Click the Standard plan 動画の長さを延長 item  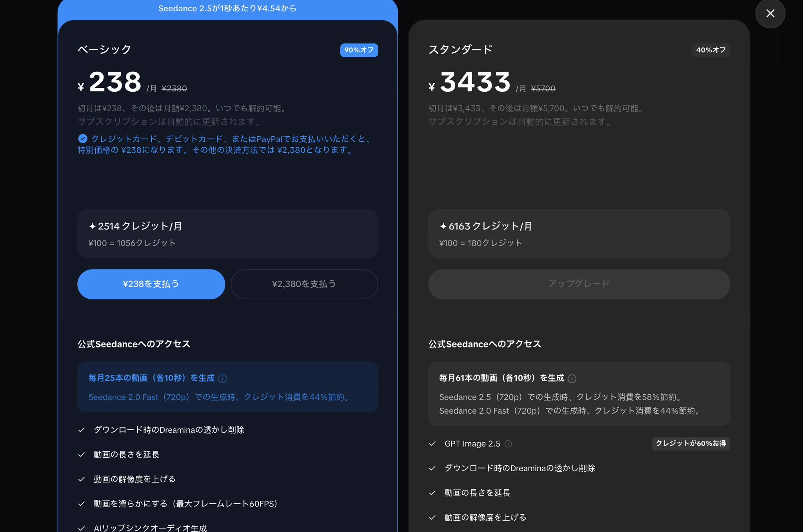(x=477, y=493)
